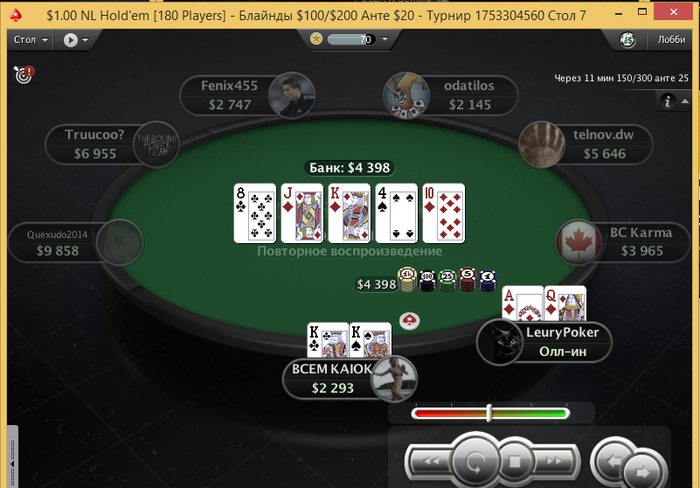This screenshot has width=700, height=488.
Task: Click Fenix455 player avatar
Action: [x=292, y=95]
